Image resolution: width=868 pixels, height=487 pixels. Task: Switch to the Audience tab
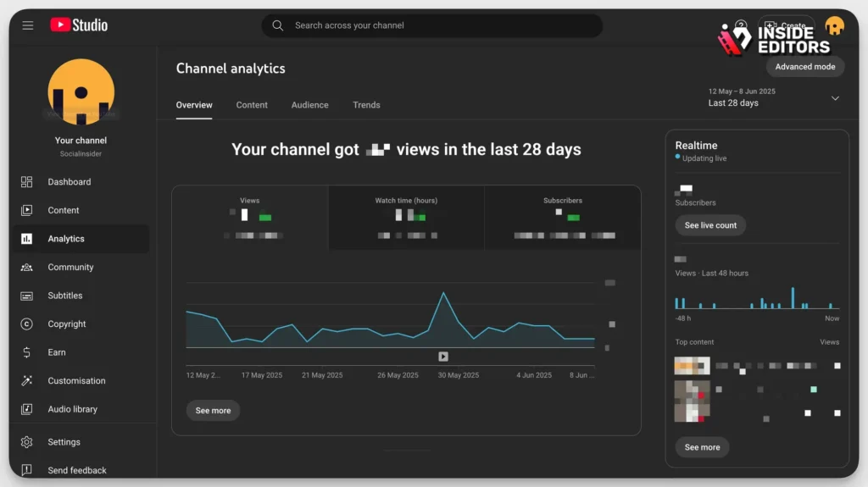point(310,105)
